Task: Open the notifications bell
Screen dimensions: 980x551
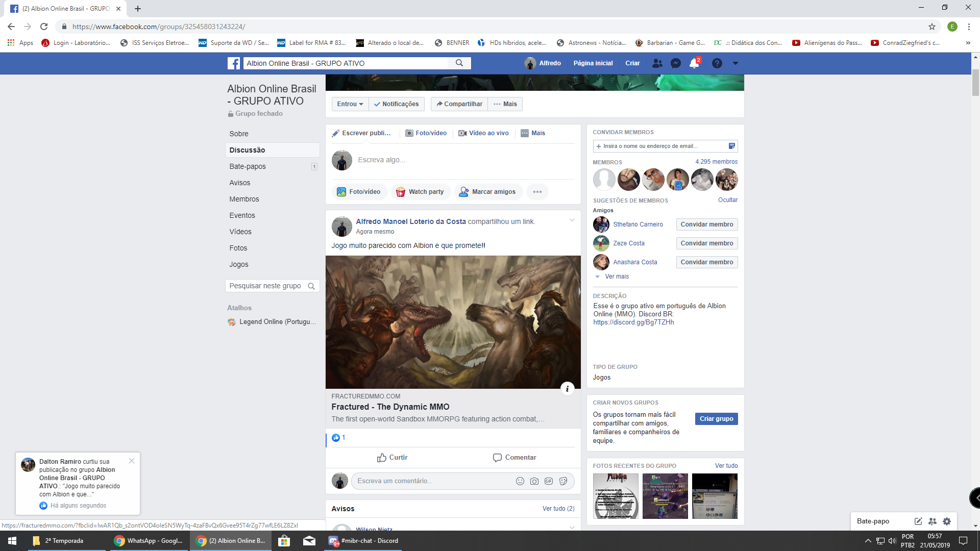Action: 694,63
